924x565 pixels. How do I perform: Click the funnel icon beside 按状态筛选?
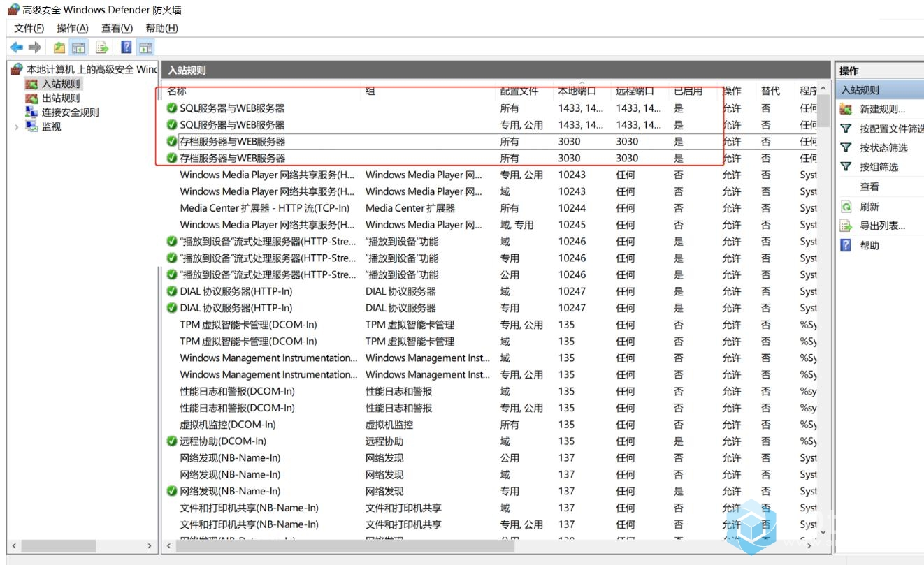(x=846, y=147)
